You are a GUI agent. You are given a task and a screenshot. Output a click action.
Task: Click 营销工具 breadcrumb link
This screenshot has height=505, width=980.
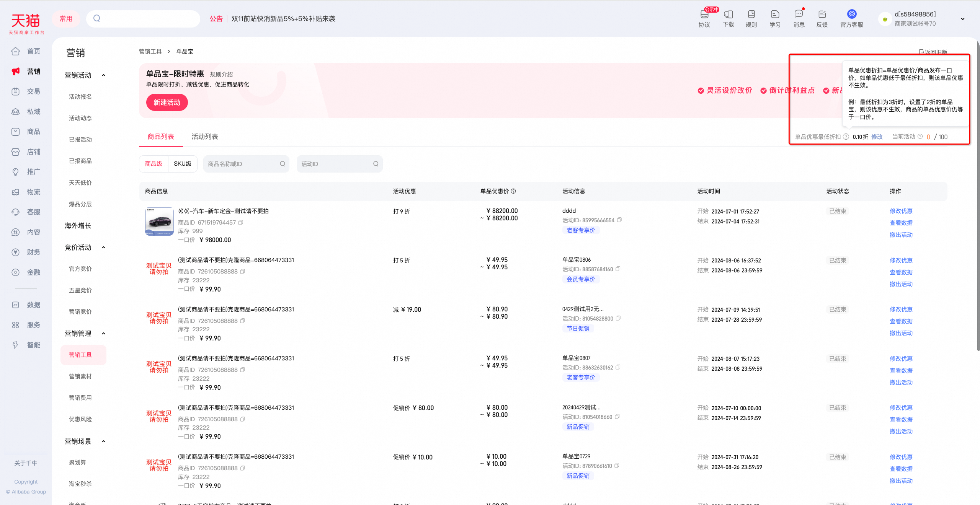point(150,52)
